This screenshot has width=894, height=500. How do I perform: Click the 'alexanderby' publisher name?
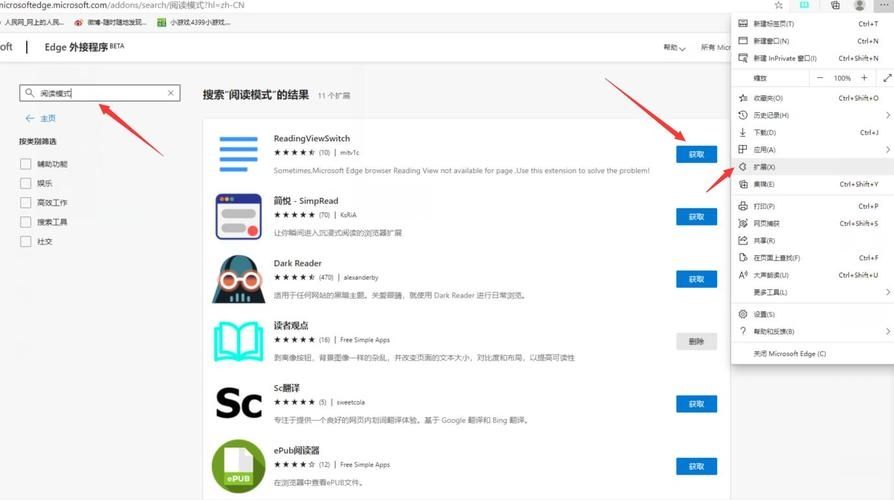pos(361,278)
